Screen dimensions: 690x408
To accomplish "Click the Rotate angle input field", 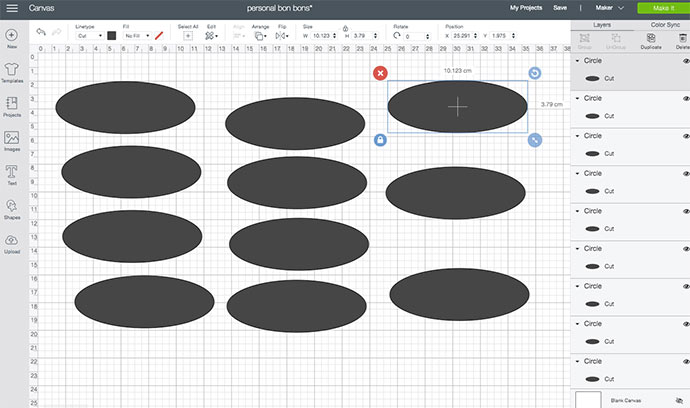I will tap(415, 36).
